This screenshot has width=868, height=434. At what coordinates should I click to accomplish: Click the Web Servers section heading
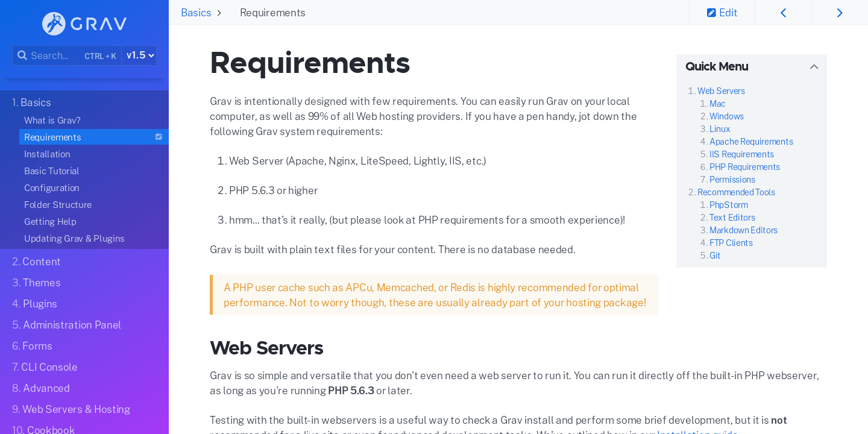pos(266,348)
